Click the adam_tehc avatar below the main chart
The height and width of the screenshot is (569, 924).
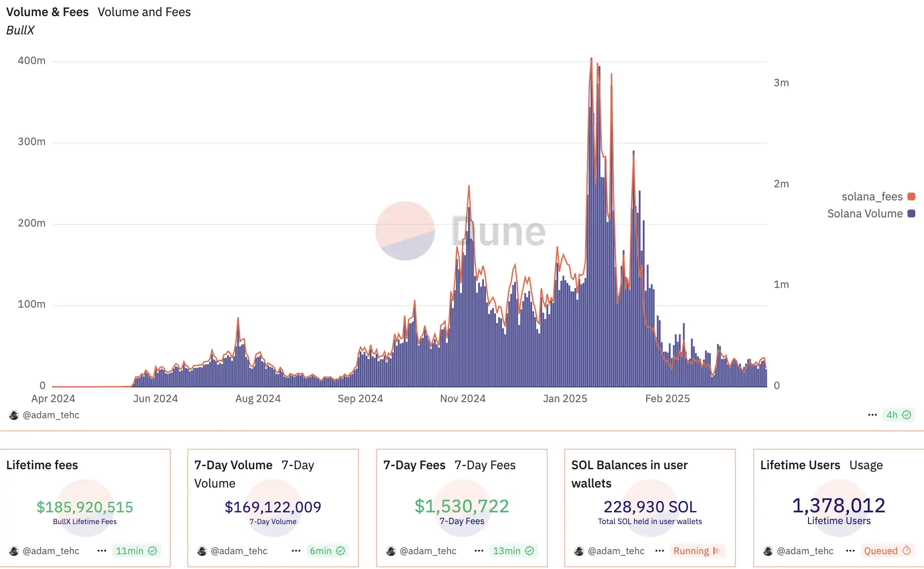[14, 415]
